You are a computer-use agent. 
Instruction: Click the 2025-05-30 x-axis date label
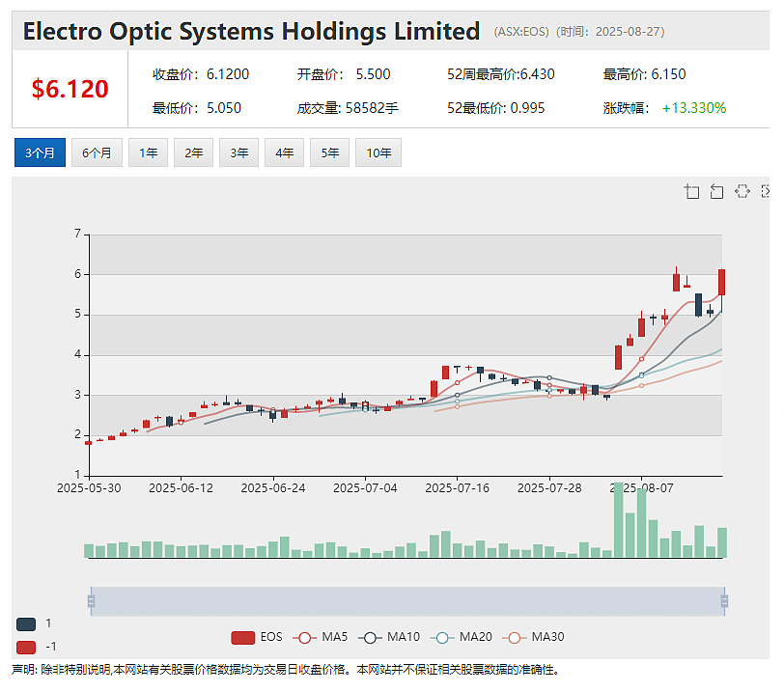(89, 488)
